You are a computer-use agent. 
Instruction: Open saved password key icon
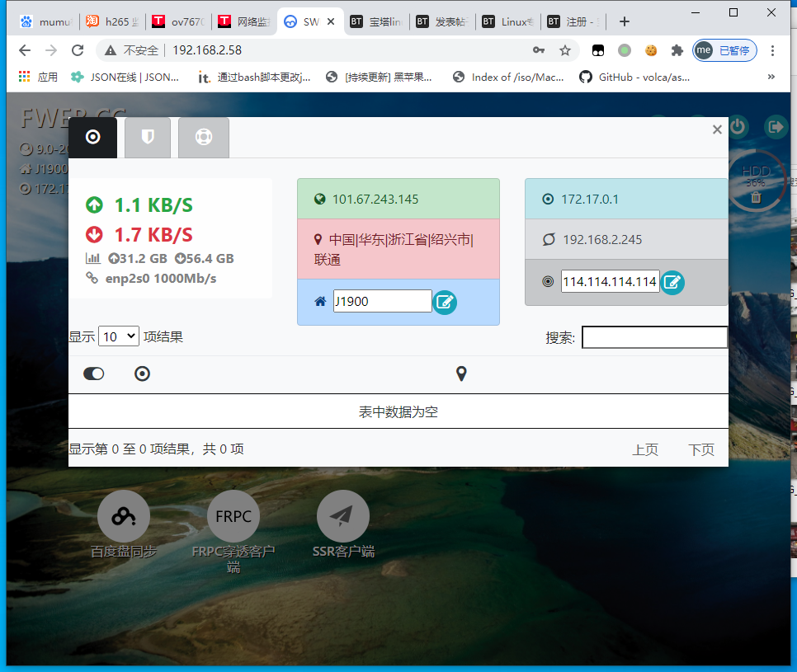pos(539,50)
